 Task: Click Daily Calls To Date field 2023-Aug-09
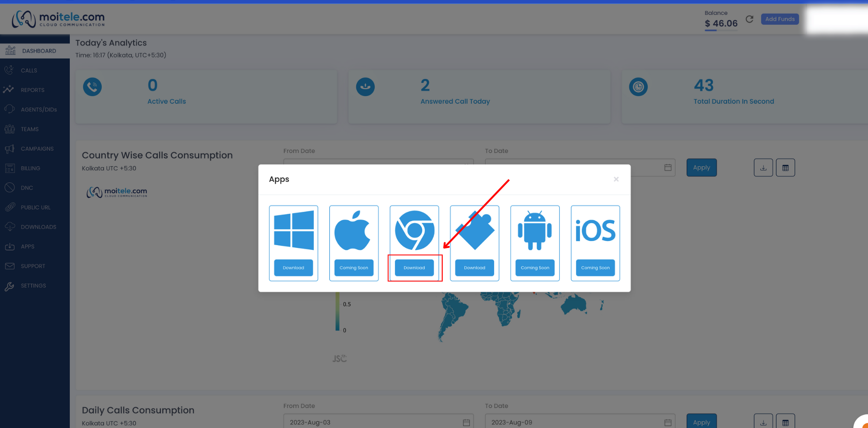tap(580, 422)
